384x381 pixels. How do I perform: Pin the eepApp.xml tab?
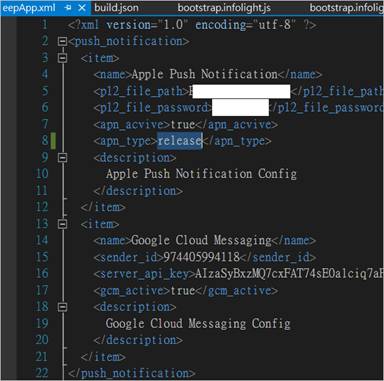(68, 8)
